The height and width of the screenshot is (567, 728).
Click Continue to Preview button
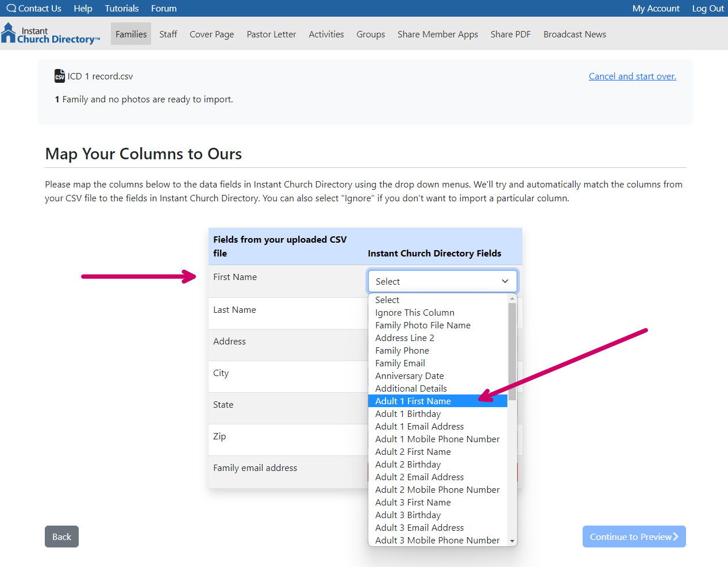[634, 537]
